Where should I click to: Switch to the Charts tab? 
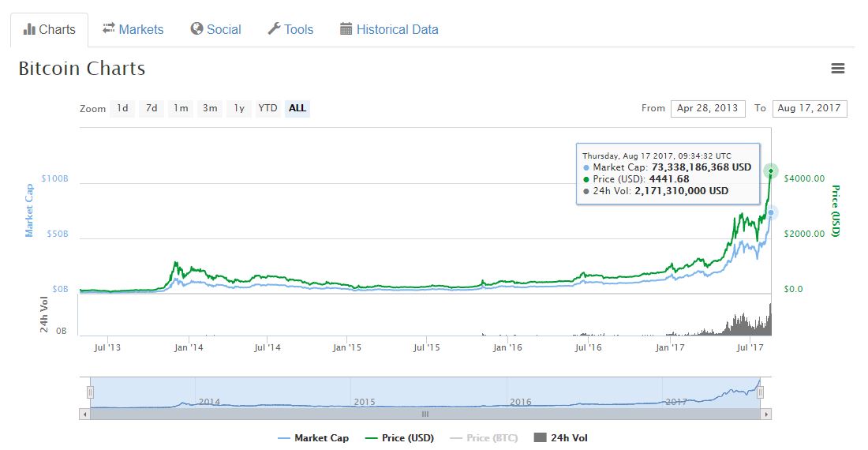pos(49,29)
